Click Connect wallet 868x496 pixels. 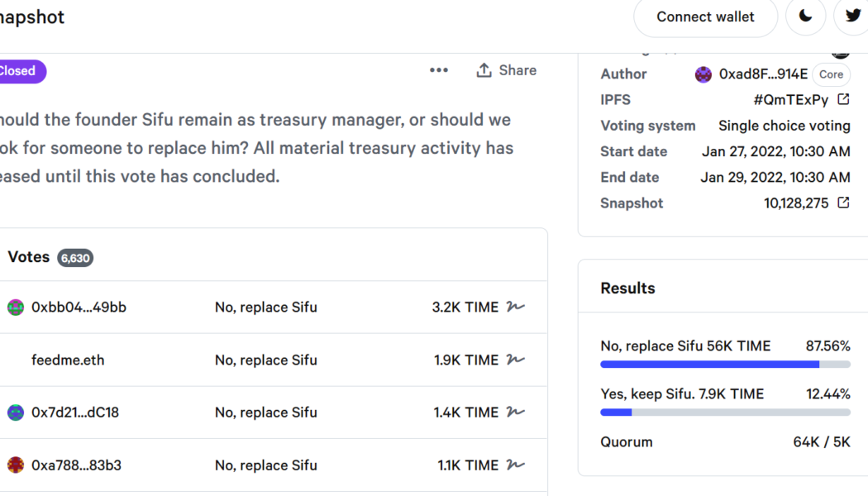coord(705,17)
